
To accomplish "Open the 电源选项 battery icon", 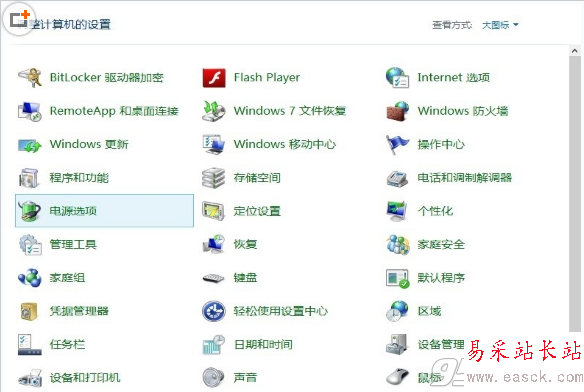I will click(x=30, y=211).
